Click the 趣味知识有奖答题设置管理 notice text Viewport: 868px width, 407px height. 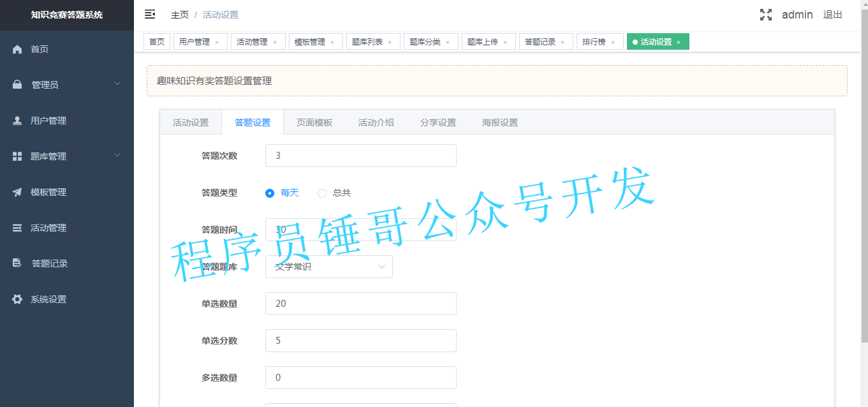214,81
